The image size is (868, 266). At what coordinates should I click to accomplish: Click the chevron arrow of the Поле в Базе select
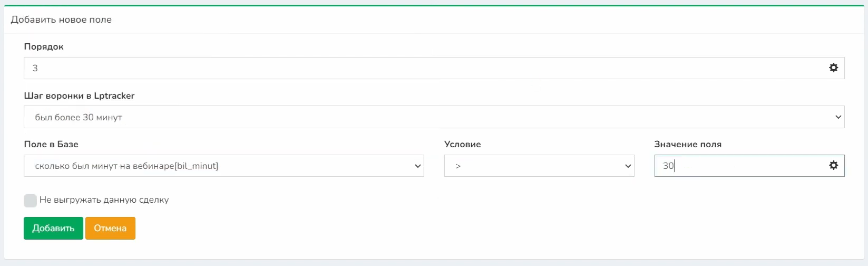click(x=417, y=166)
